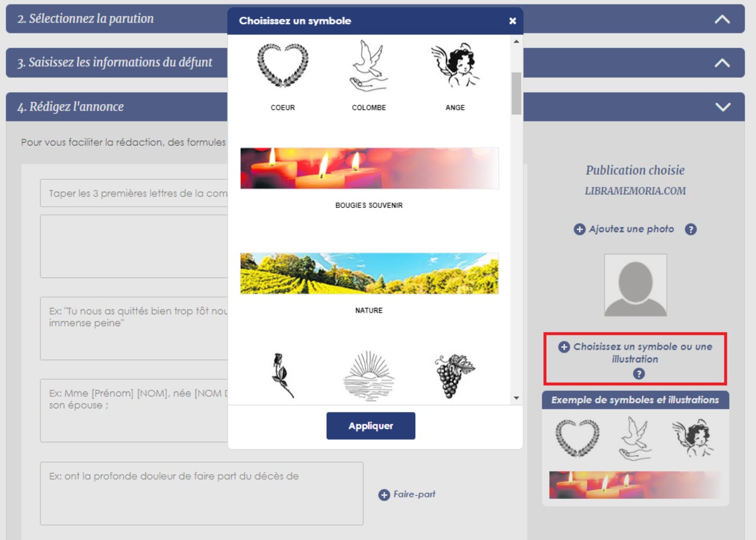Click the death announcement text field
The width and height of the screenshot is (756, 540).
click(201, 493)
